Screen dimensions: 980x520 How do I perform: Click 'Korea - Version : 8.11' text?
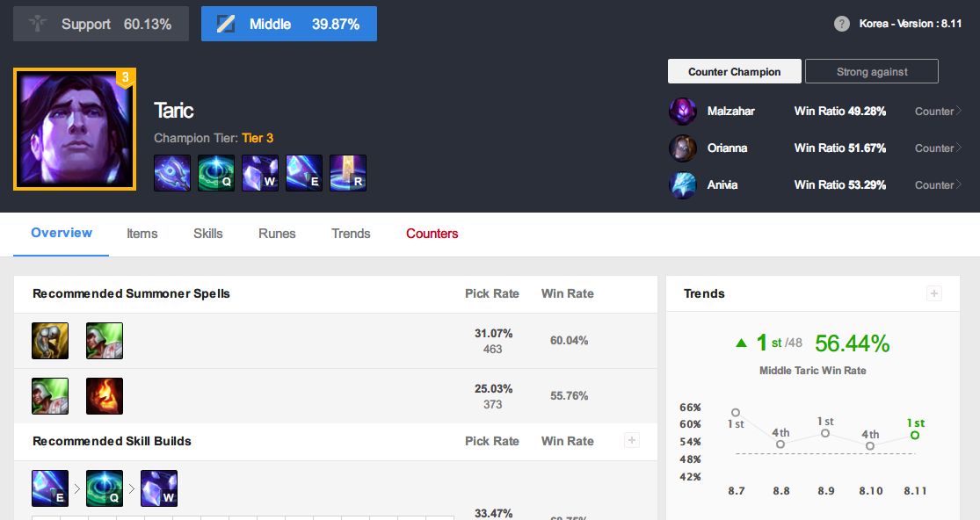(x=910, y=24)
